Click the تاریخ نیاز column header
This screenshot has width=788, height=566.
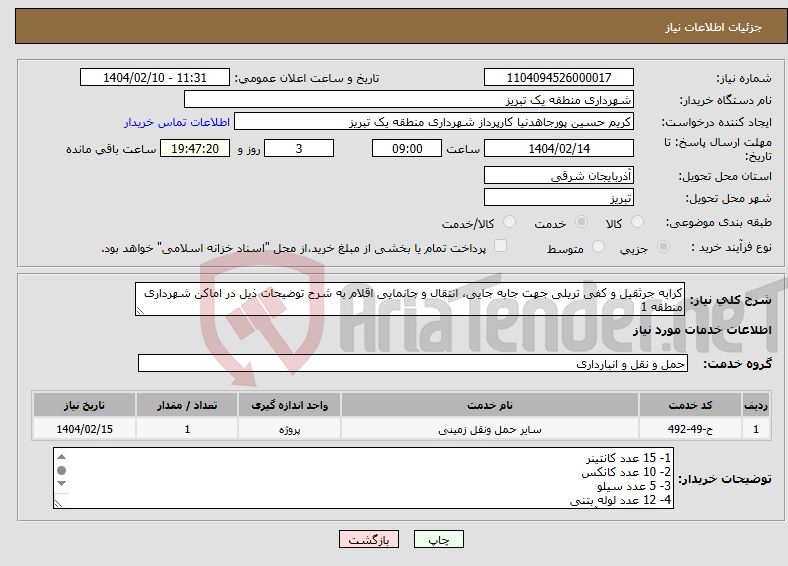click(84, 405)
